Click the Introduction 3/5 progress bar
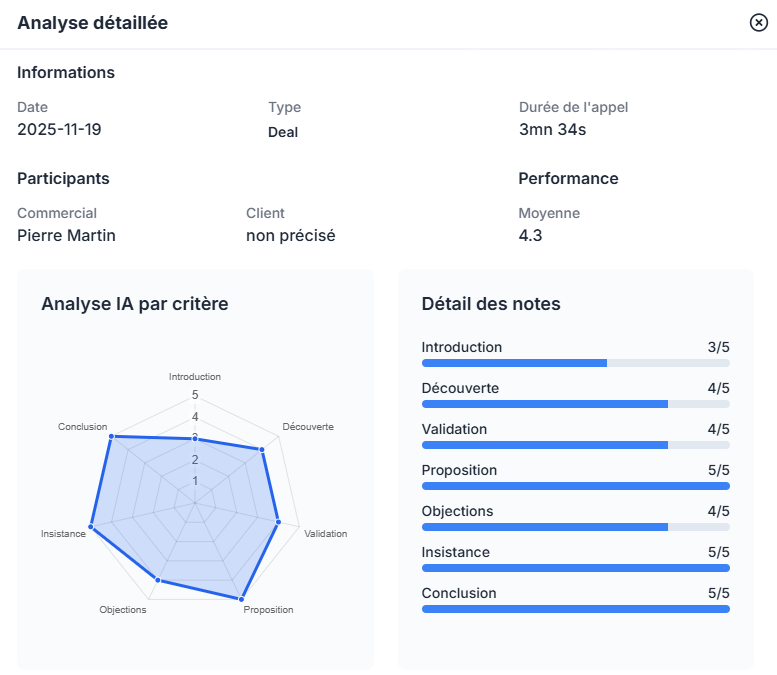Viewport: 777px width, 675px height. 575,363
